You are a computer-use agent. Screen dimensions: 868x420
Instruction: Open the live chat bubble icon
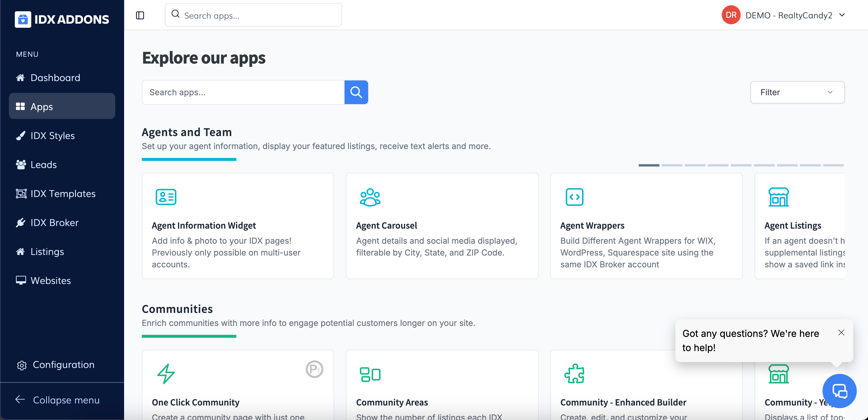pyautogui.click(x=839, y=391)
